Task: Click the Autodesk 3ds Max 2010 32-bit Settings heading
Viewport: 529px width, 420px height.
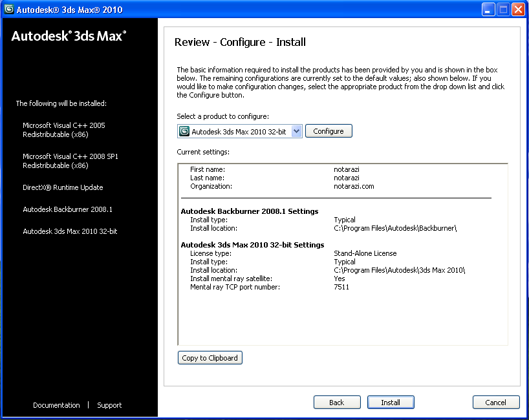Action: [x=252, y=245]
